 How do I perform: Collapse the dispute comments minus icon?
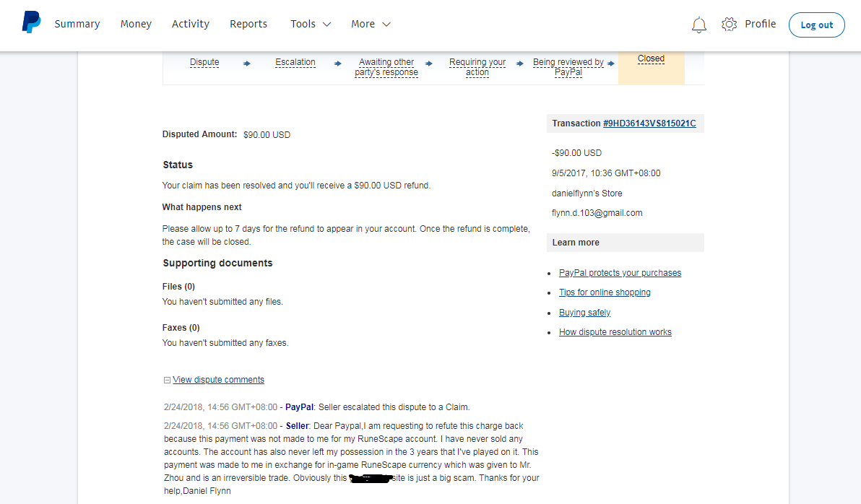coord(167,380)
